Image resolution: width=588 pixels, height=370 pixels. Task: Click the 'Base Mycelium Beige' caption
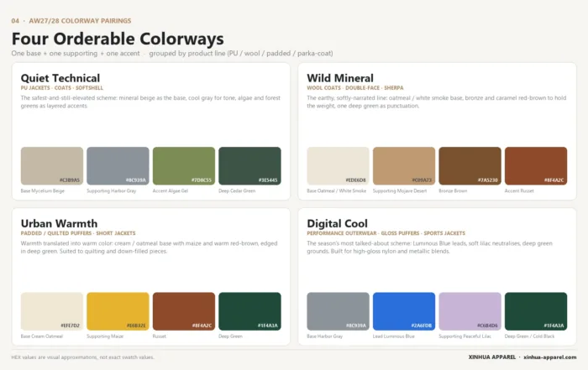pyautogui.click(x=42, y=190)
